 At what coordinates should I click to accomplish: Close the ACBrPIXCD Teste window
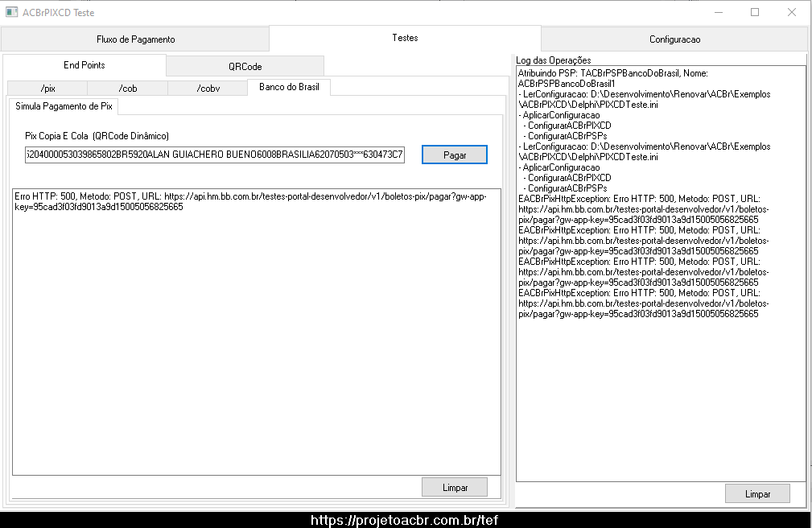[x=792, y=12]
